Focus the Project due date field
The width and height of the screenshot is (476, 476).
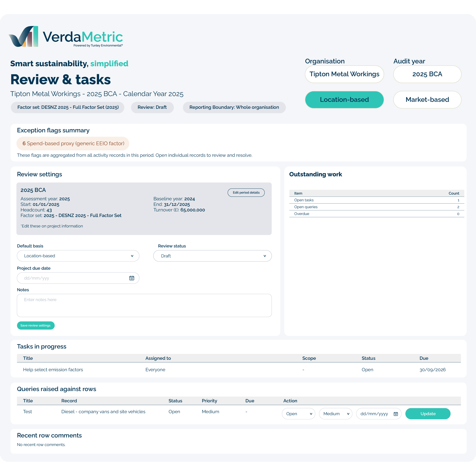tap(78, 278)
